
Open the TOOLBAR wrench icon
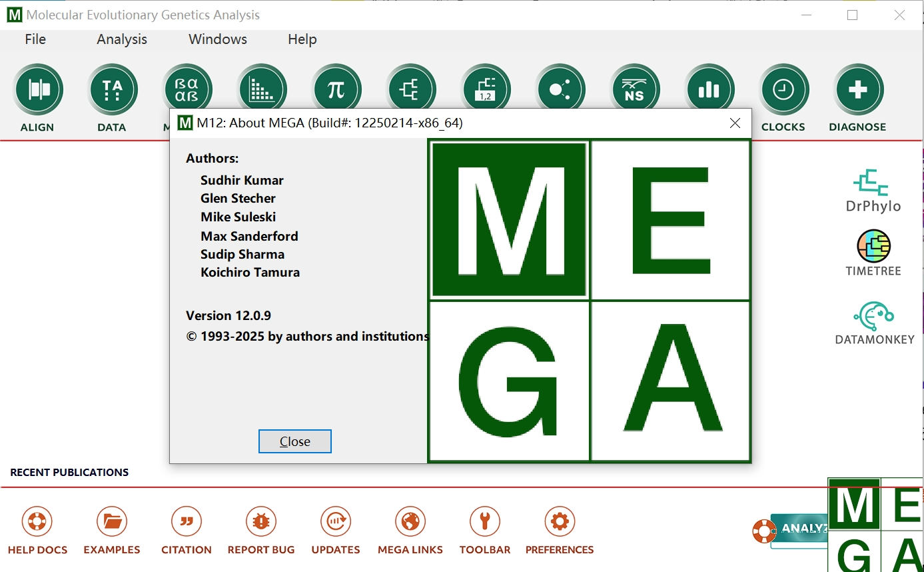coord(485,521)
